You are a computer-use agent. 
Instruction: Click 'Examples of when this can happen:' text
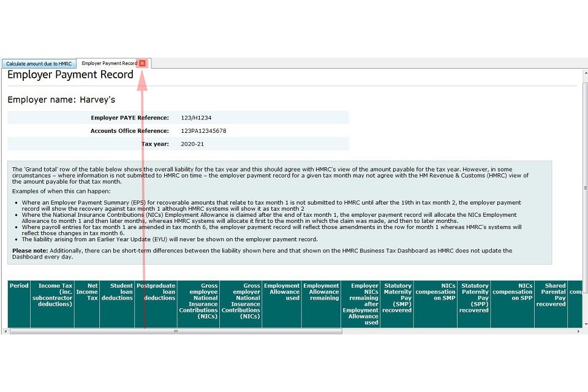pyautogui.click(x=61, y=191)
